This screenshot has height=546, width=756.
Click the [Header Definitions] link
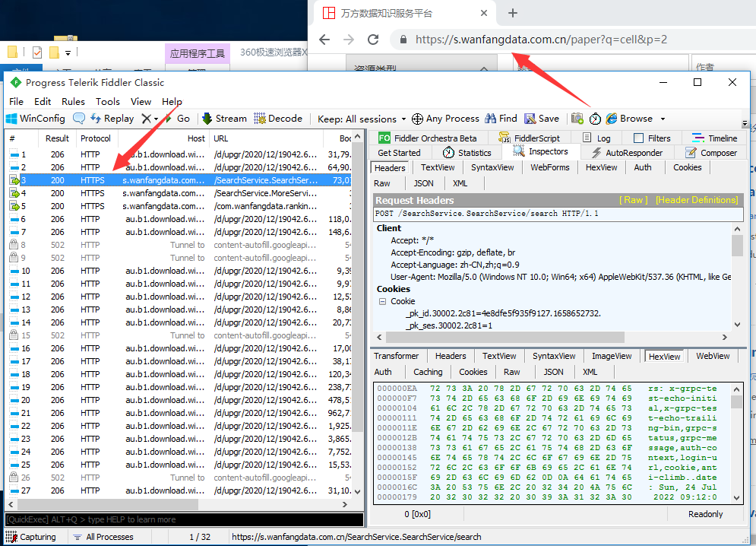click(x=697, y=200)
